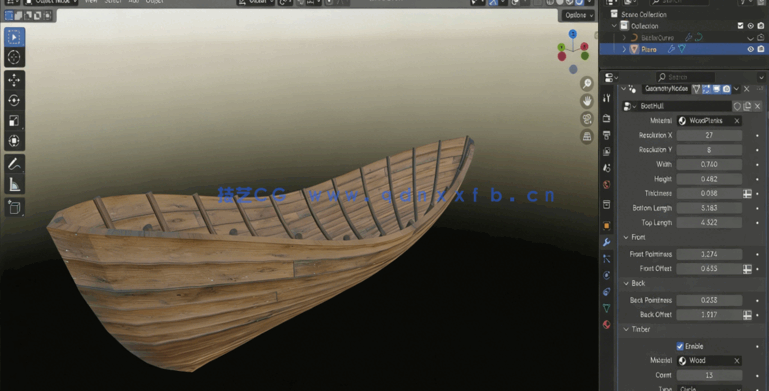Select the 3D Cursor tool
Screen dimensions: 769x391
[x=14, y=57]
